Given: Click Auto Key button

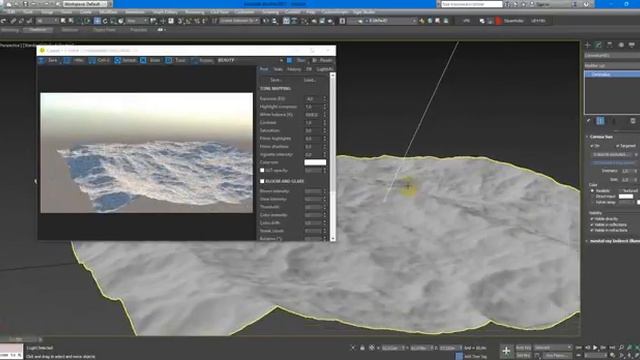Looking at the screenshot, I should [x=523, y=347].
